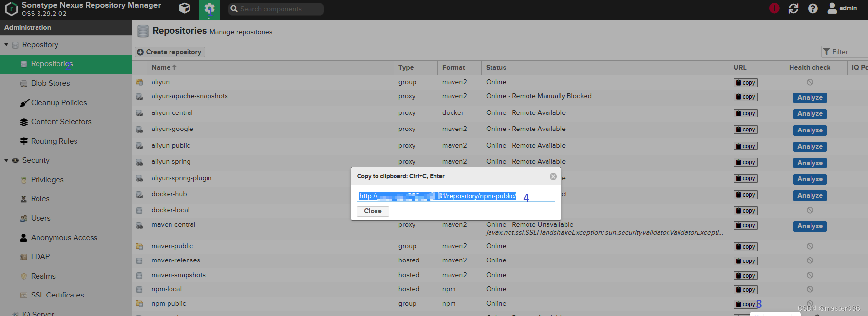Open SSL Certificates
The image size is (868, 316).
click(57, 295)
